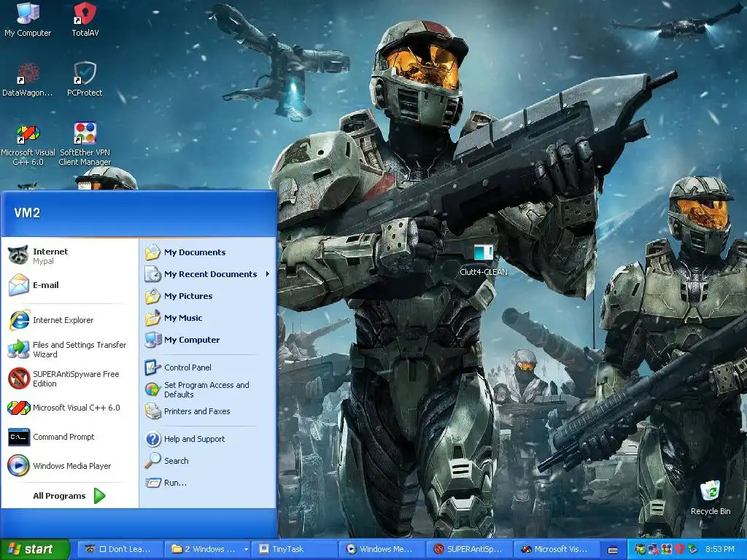Open Windows Media Player from Start menu
This screenshot has height=560, width=747.
(x=69, y=466)
